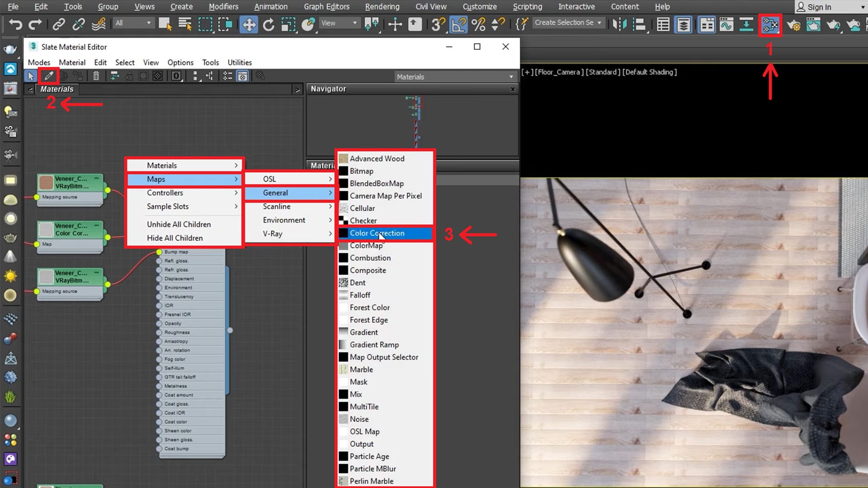Delete selected with Slate trash icon
The height and width of the screenshot is (488, 868).
pyautogui.click(x=96, y=76)
